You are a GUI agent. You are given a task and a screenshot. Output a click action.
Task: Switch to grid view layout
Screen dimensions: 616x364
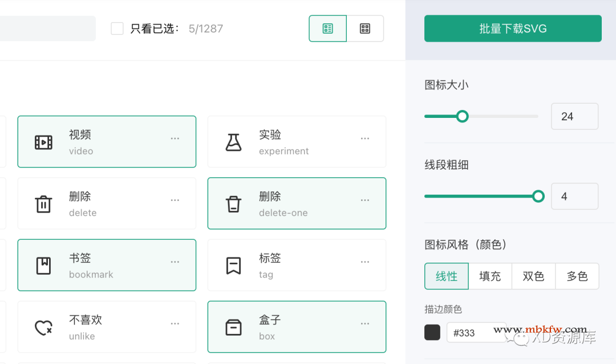pyautogui.click(x=365, y=28)
